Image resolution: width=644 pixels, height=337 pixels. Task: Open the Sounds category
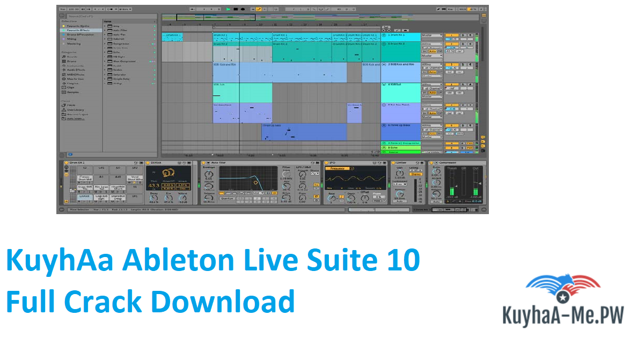pyautogui.click(x=72, y=56)
